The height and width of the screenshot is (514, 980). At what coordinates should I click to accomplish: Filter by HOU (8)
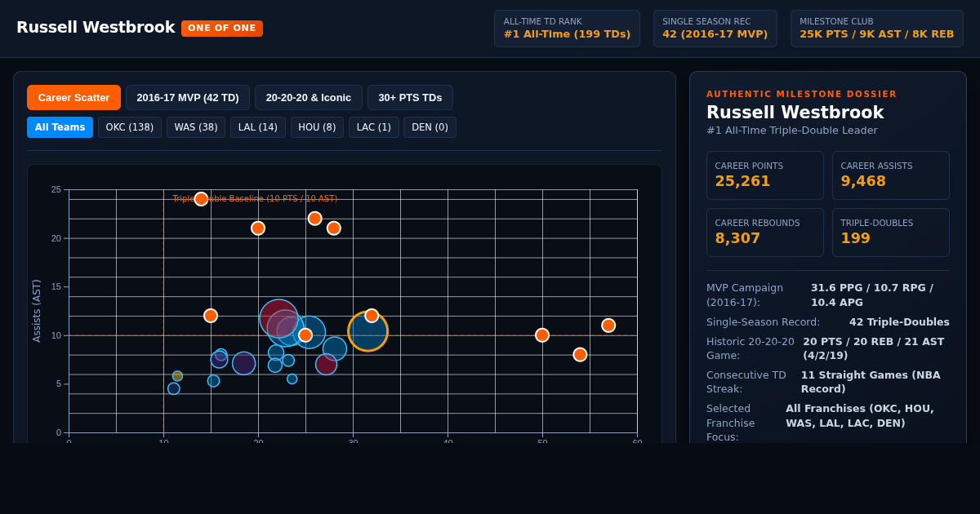(317, 127)
